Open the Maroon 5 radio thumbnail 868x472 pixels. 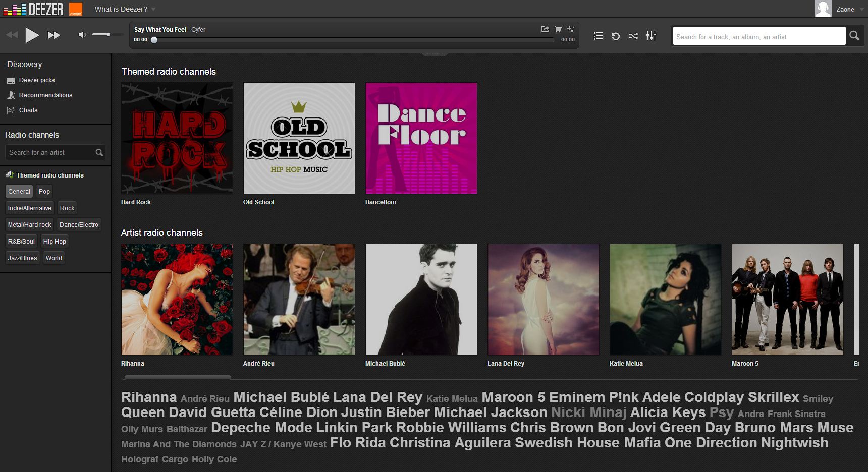[788, 300]
